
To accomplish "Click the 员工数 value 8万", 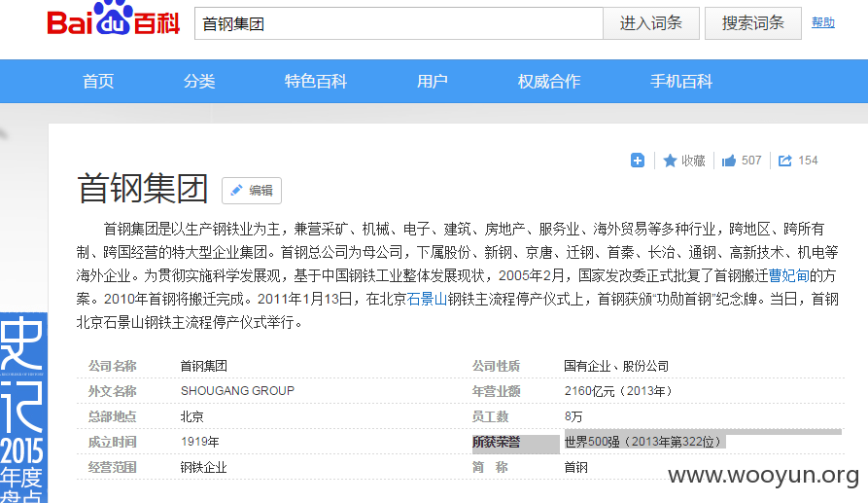I will click(x=573, y=416).
